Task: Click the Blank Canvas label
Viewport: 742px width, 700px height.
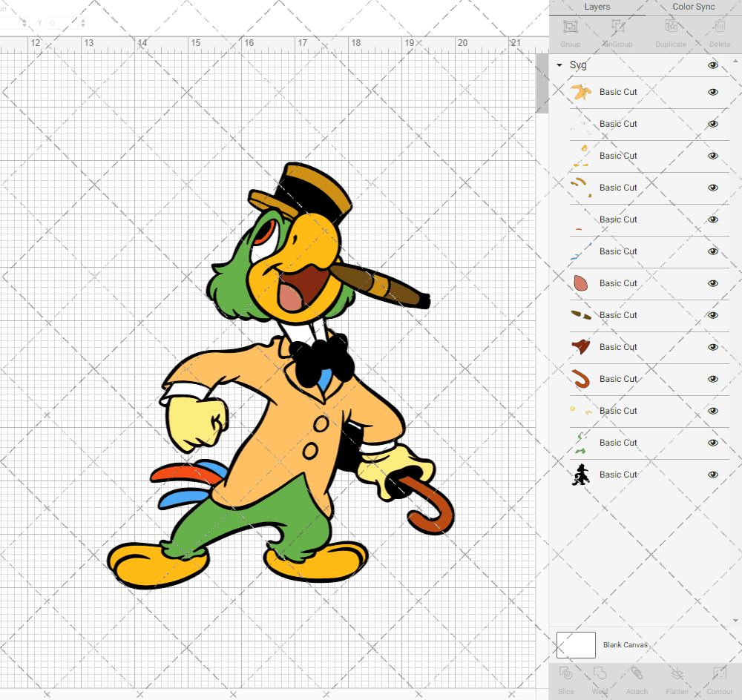Action: click(625, 644)
